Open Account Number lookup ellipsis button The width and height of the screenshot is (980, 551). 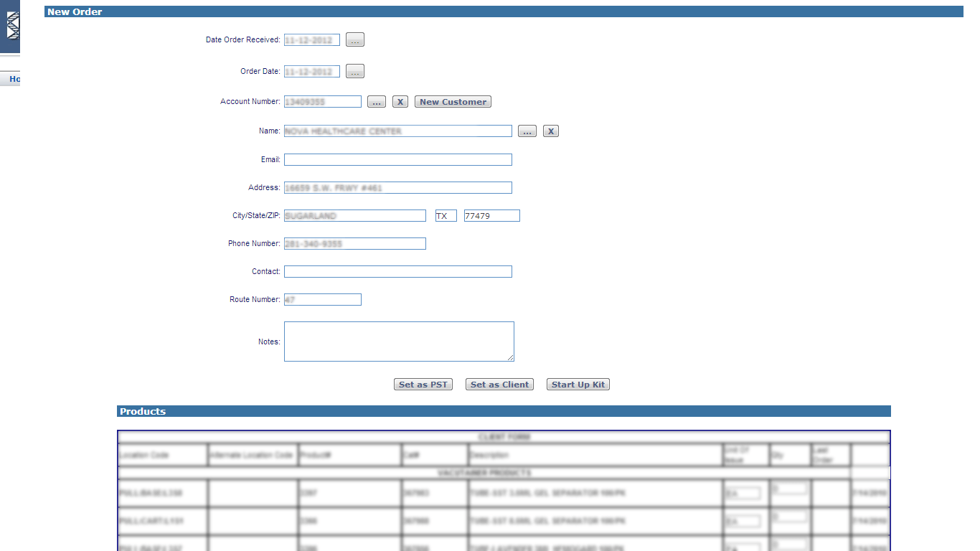[x=377, y=102]
